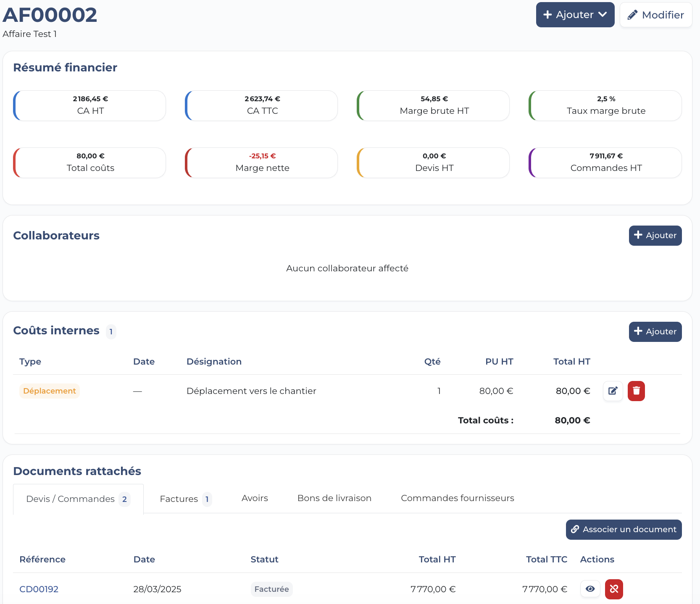Screen dimensions: 700x604
Task: Click the text Déplacement vers le chantier
Action: (251, 391)
